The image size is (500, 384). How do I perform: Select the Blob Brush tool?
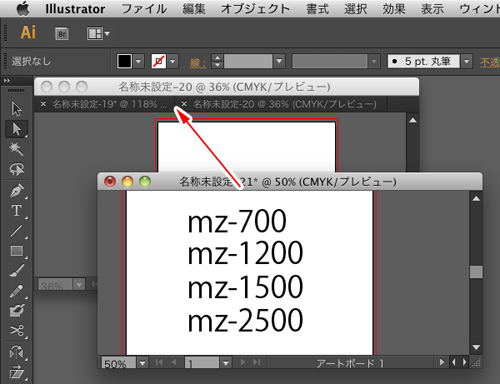pos(16,311)
